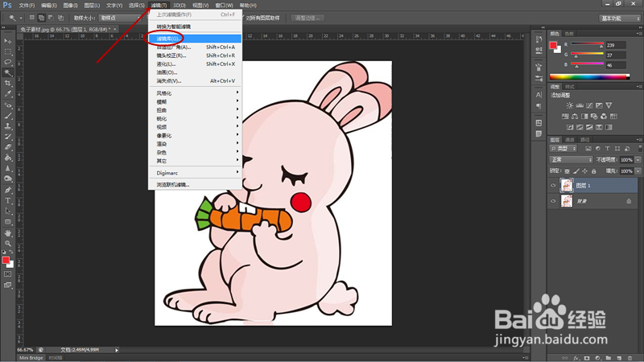
Task: Click 浏览联机滤镜 menu entry
Action: coord(195,185)
